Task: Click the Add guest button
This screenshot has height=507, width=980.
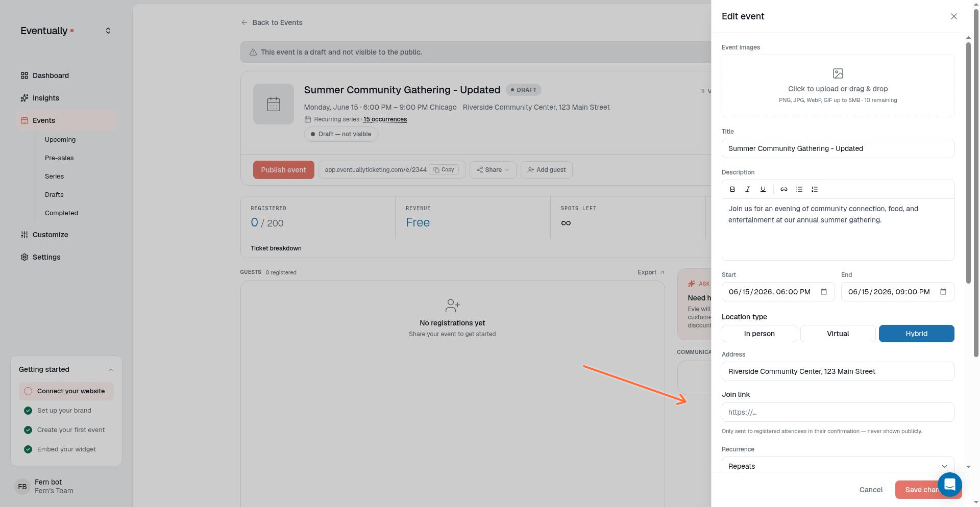Action: tap(546, 170)
